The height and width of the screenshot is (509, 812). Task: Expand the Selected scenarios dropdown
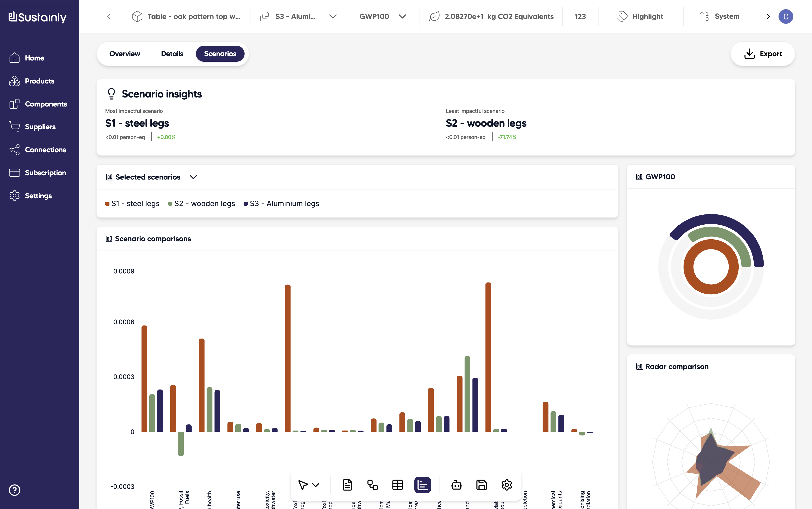click(x=193, y=177)
